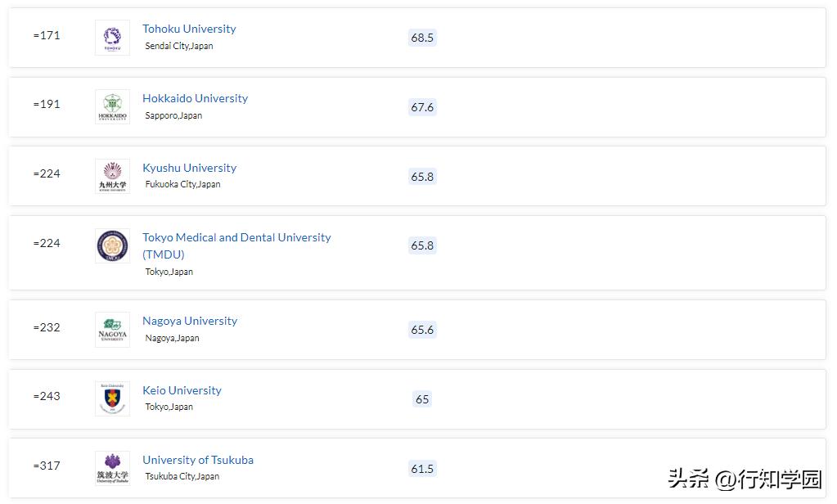837x504 pixels.
Task: Click the 61.5 score for Tsukuba
Action: [422, 469]
